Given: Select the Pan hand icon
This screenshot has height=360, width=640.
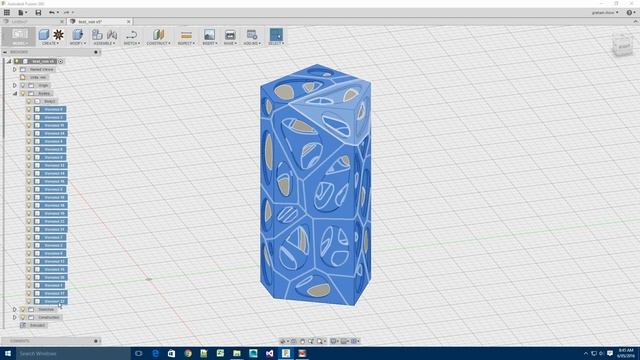Looking at the screenshot, I should coord(302,341).
